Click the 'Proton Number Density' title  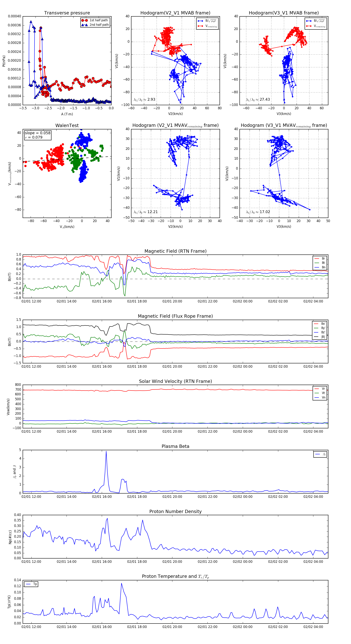pos(175,511)
